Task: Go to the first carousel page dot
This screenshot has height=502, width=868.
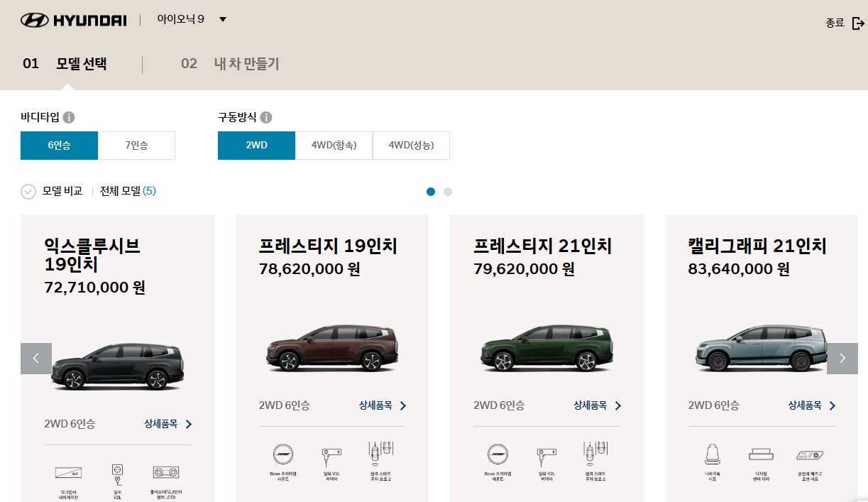Action: [431, 192]
